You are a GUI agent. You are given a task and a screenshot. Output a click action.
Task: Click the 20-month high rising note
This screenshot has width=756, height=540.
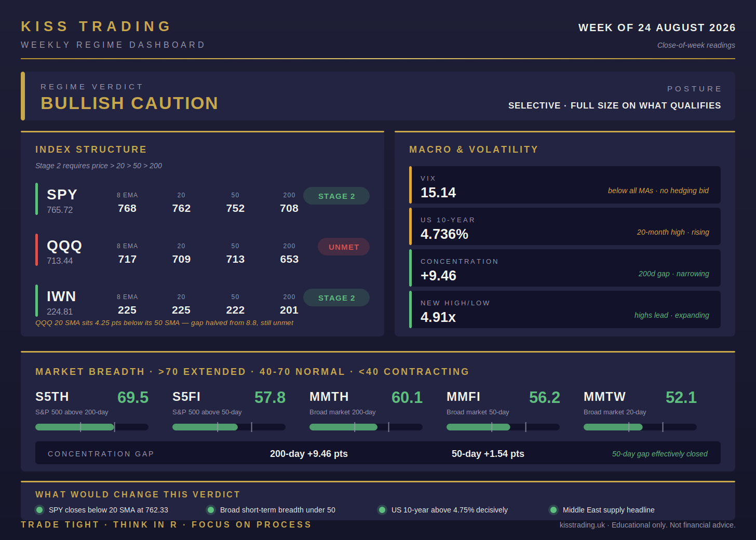point(673,232)
